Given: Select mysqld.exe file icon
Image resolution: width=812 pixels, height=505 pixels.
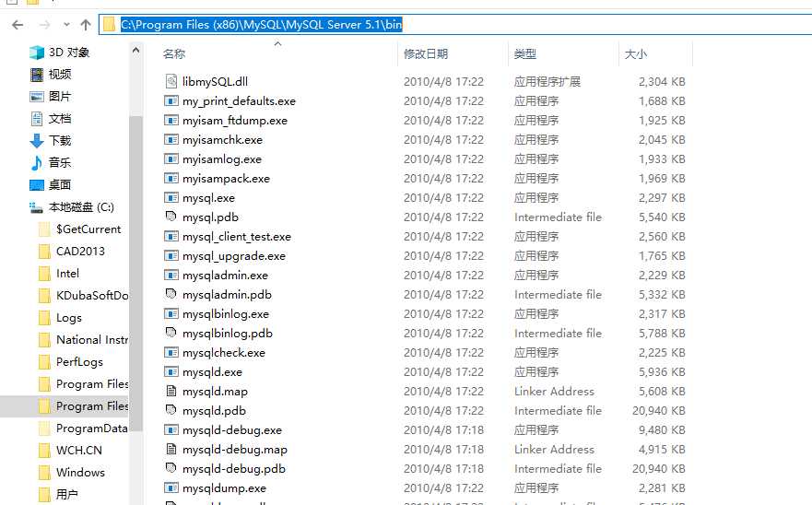Looking at the screenshot, I should coord(171,371).
